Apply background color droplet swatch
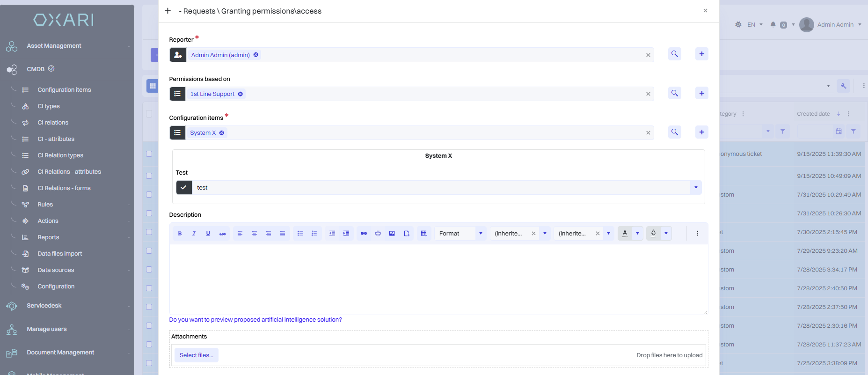This screenshot has width=868, height=375. [653, 234]
